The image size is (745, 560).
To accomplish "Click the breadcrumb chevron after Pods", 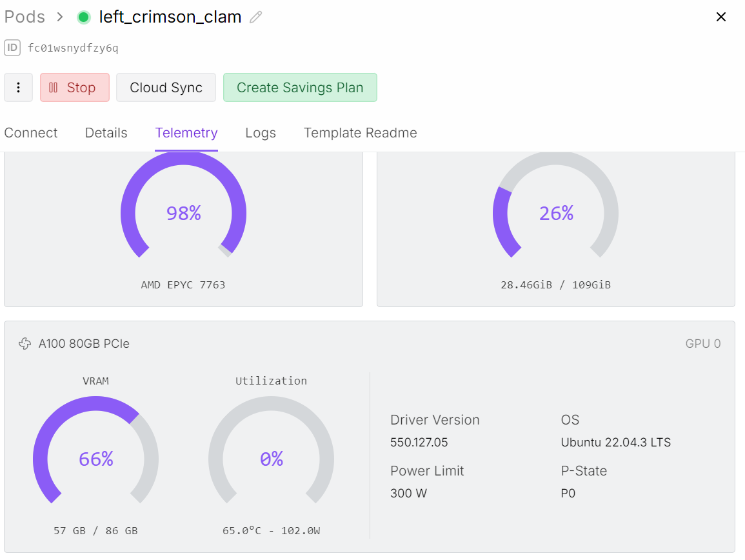I will point(60,17).
